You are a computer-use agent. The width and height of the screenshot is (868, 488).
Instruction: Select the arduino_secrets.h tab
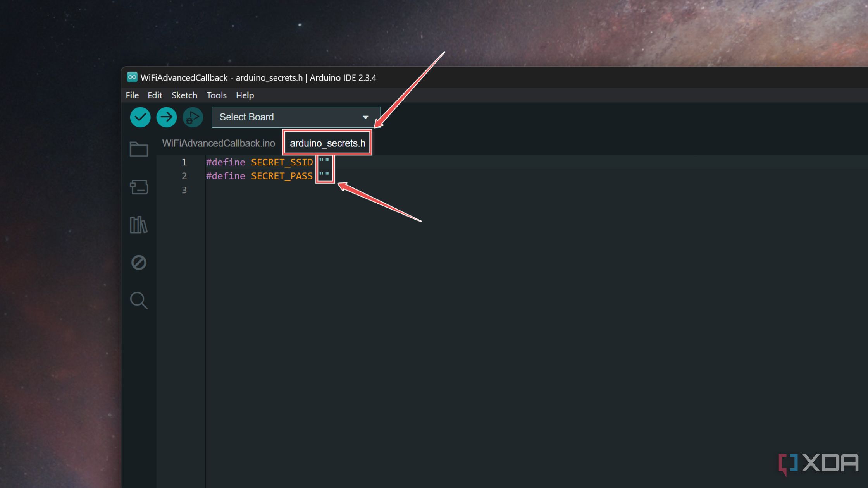(327, 143)
